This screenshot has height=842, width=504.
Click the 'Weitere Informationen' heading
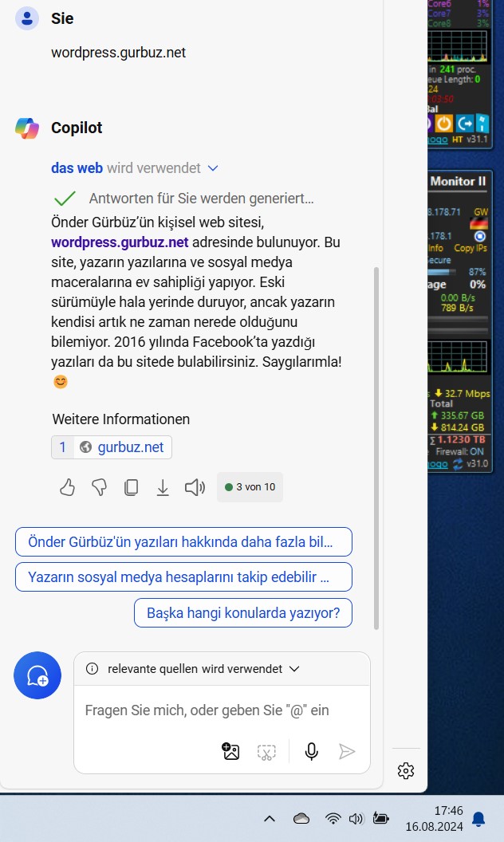[x=121, y=419]
